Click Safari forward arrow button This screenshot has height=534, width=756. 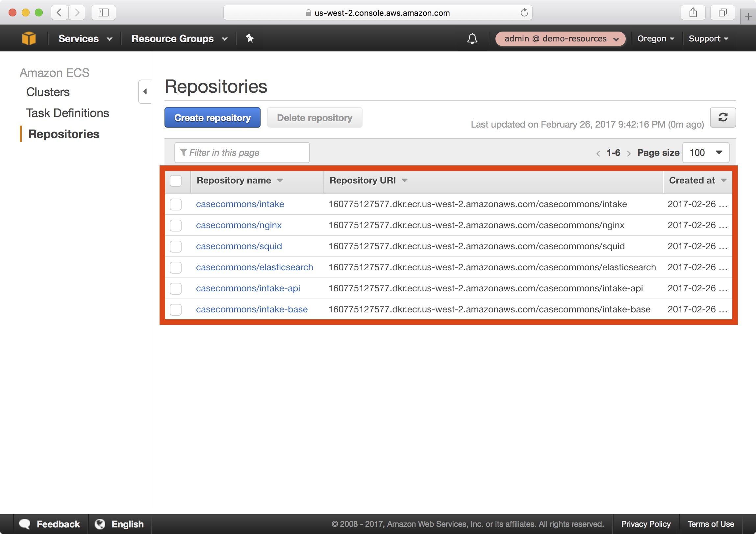pos(77,13)
